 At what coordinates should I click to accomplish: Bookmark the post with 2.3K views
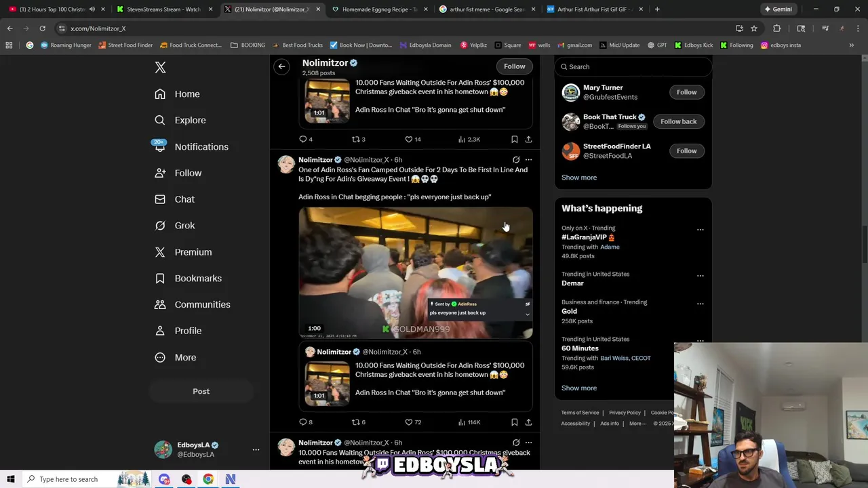pyautogui.click(x=515, y=139)
